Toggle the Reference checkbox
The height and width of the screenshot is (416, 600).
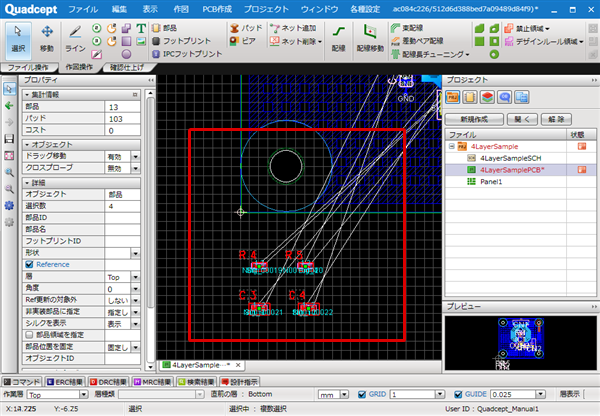(29, 264)
